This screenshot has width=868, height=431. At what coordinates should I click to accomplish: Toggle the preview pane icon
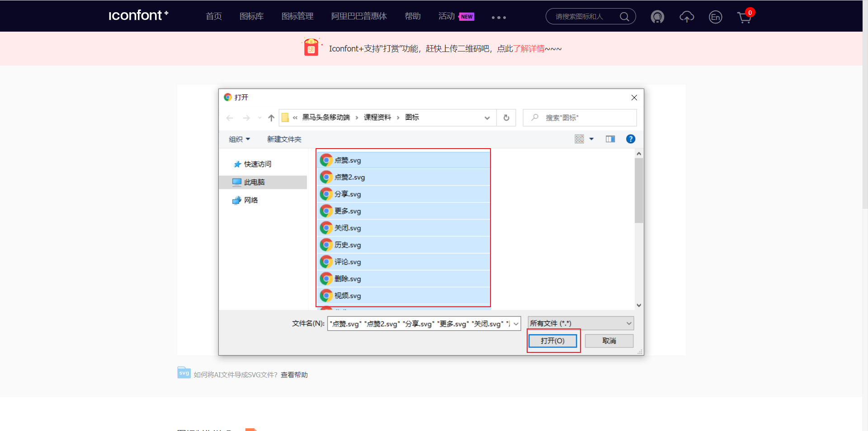pos(610,139)
